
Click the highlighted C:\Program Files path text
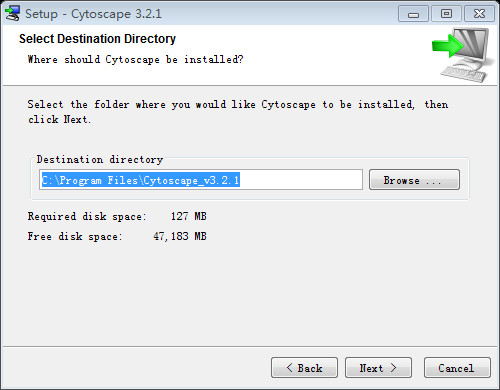141,180
